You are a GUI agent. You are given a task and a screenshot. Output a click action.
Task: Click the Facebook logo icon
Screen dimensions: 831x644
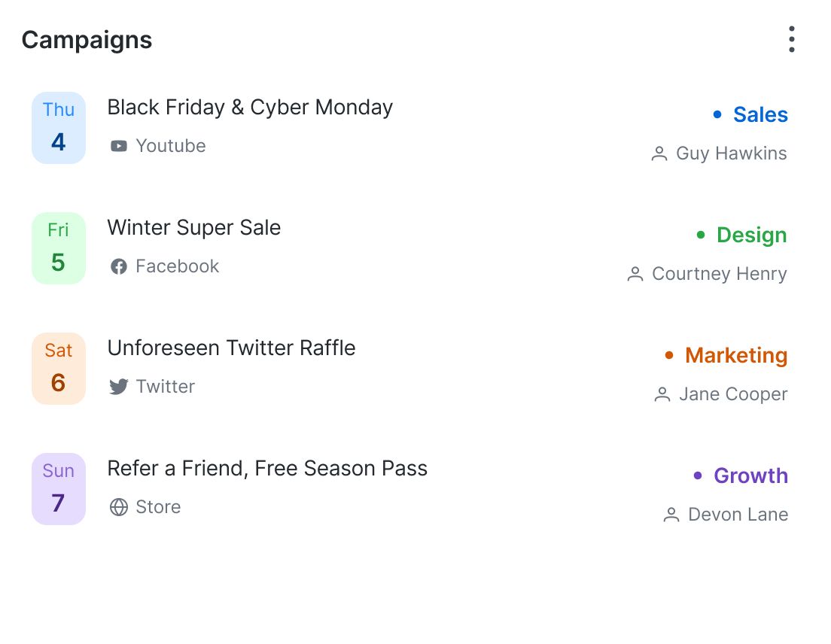(118, 266)
